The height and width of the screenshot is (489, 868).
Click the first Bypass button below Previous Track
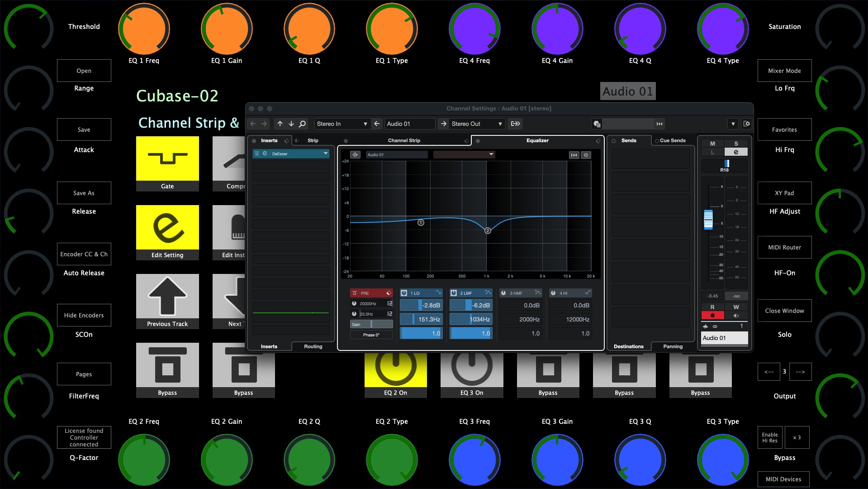tap(167, 370)
